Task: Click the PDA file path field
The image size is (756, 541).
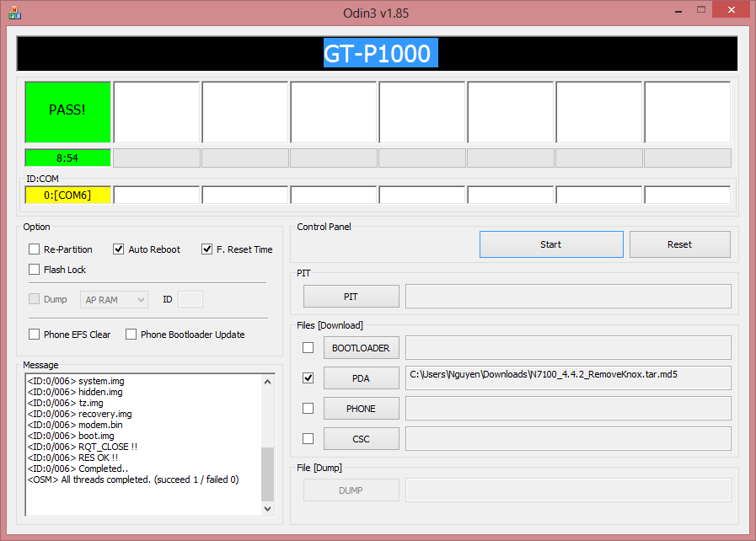Action: (x=568, y=378)
